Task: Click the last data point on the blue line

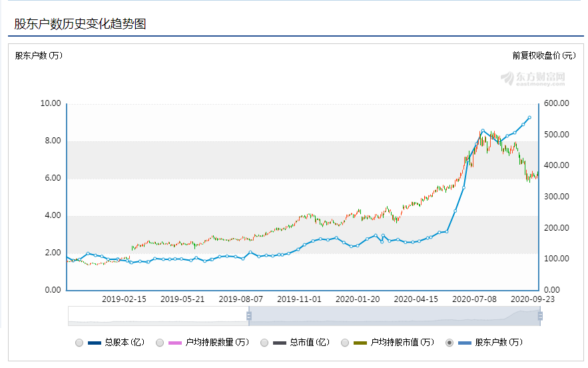Action: [529, 117]
